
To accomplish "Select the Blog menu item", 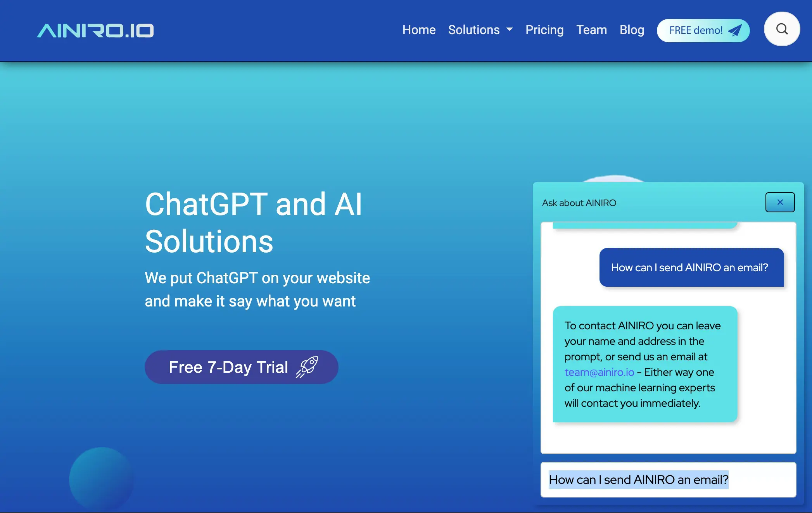I will 632,29.
